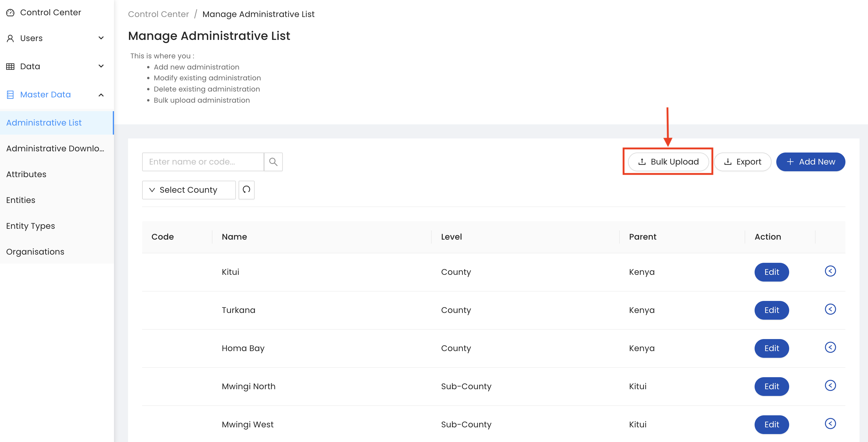868x442 pixels.
Task: Click the reset filter refresh icon
Action: point(246,190)
